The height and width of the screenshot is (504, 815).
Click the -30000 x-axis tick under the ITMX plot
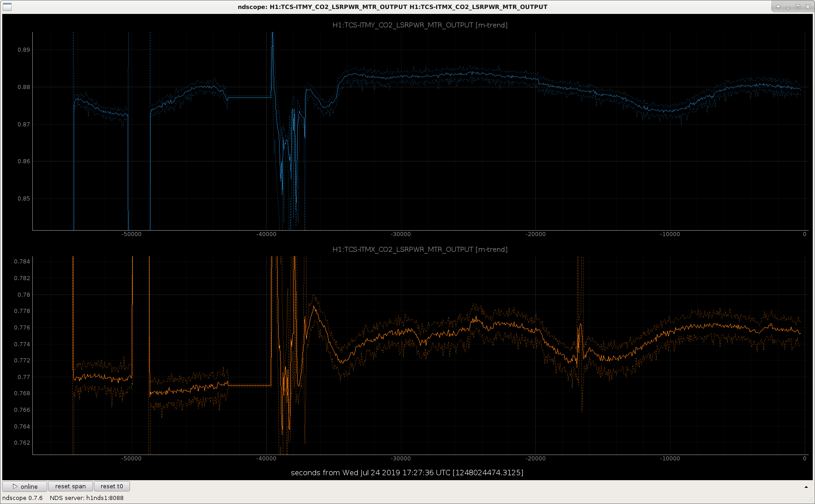(x=401, y=459)
